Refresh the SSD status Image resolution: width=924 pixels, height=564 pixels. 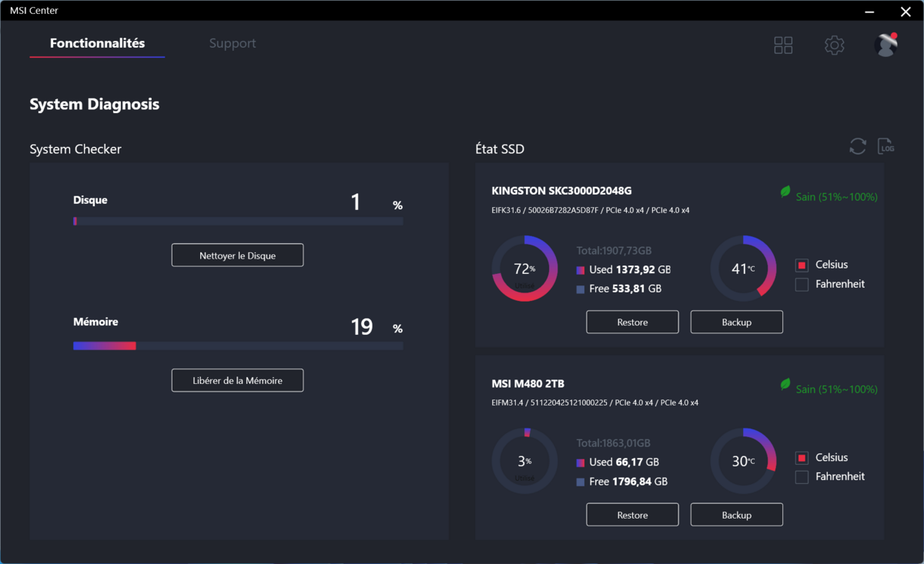[x=858, y=146]
